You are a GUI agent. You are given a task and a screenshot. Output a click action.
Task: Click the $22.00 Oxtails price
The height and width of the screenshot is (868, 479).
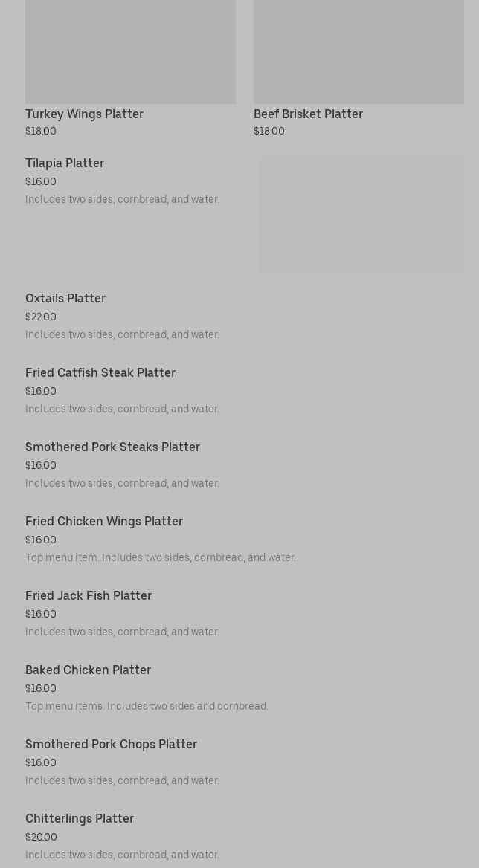(41, 317)
